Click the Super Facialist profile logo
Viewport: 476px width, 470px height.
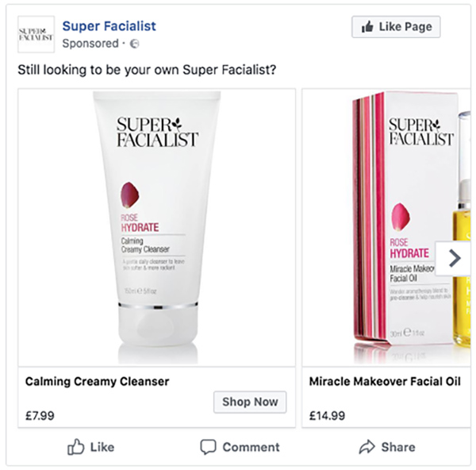pyautogui.click(x=36, y=34)
